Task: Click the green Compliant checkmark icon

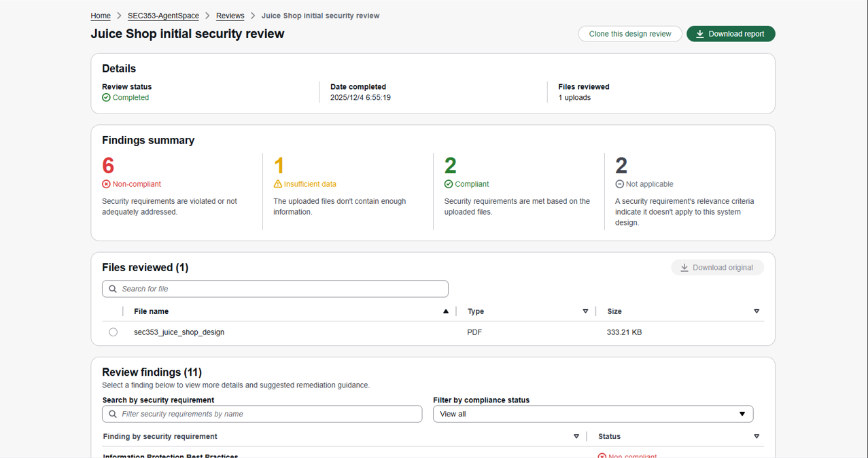Action: click(449, 184)
